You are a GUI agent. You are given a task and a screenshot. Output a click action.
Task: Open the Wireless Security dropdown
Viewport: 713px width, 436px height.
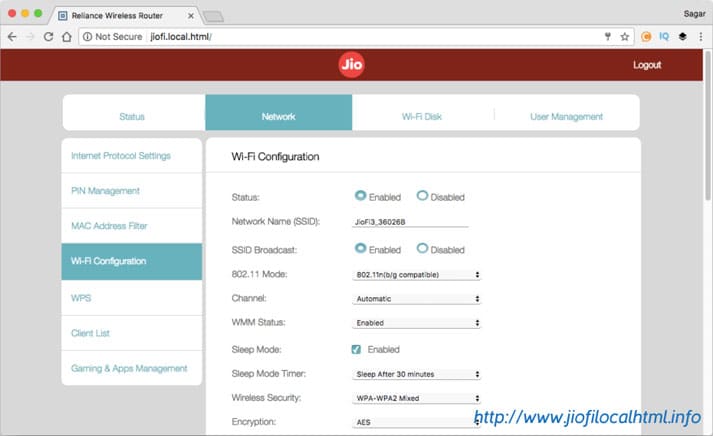pos(416,398)
